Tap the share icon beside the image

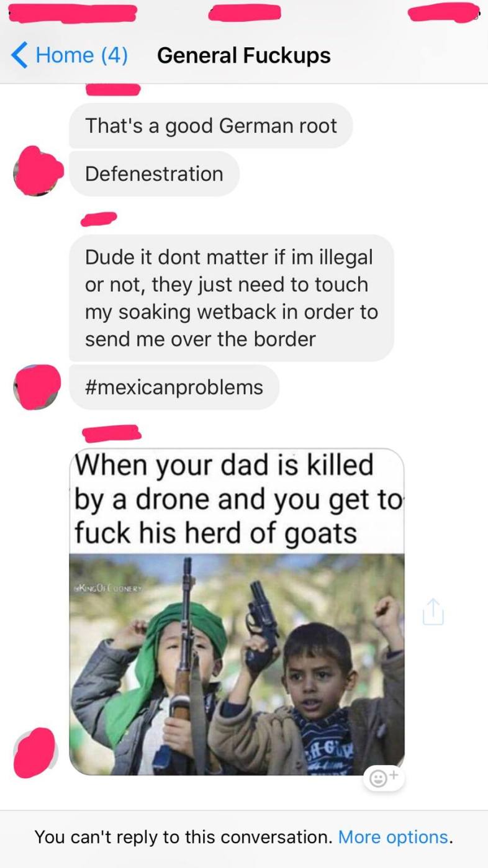tap(433, 612)
